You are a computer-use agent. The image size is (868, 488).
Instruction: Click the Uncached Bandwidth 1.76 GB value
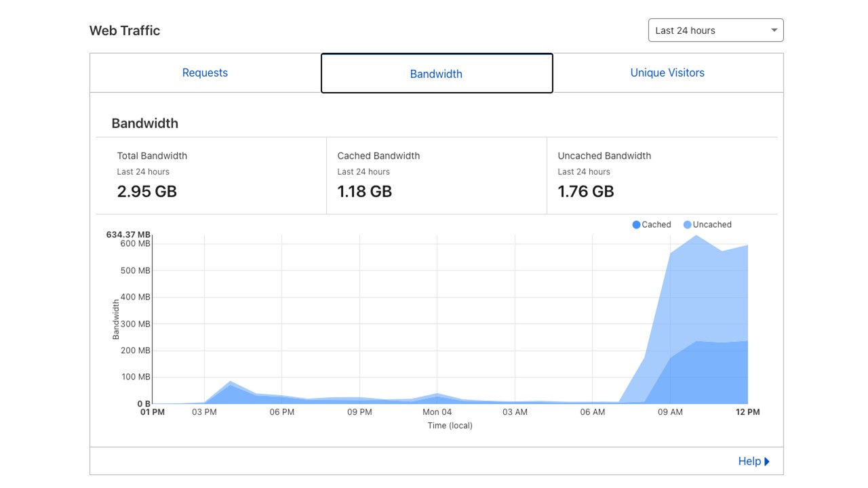coord(586,191)
